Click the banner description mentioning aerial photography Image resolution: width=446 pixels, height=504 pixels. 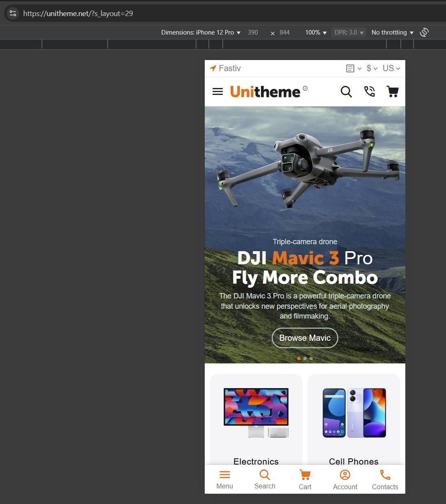click(x=305, y=306)
